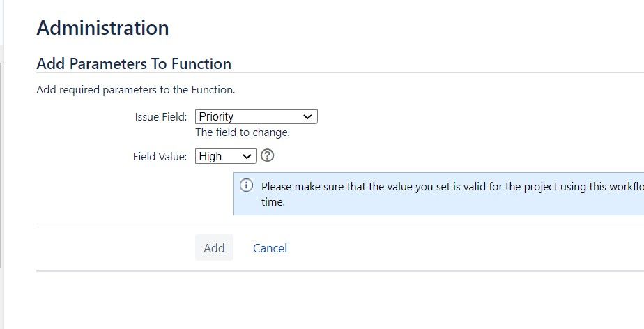Click the 'Add required parameters' description text
Image resolution: width=644 pixels, height=329 pixels.
(135, 89)
